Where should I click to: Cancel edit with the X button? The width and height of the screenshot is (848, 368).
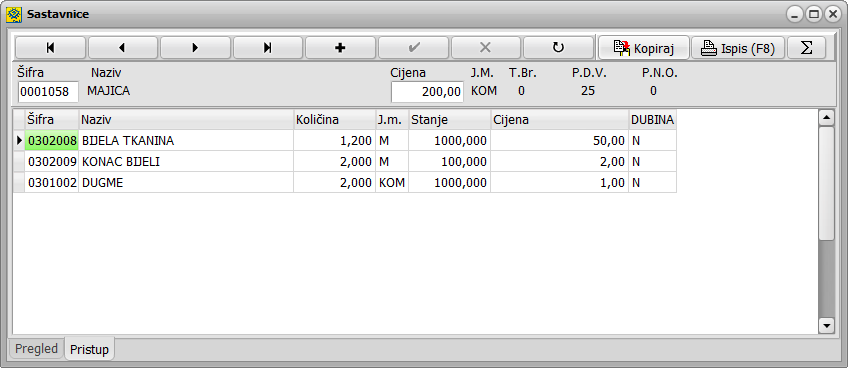click(486, 48)
